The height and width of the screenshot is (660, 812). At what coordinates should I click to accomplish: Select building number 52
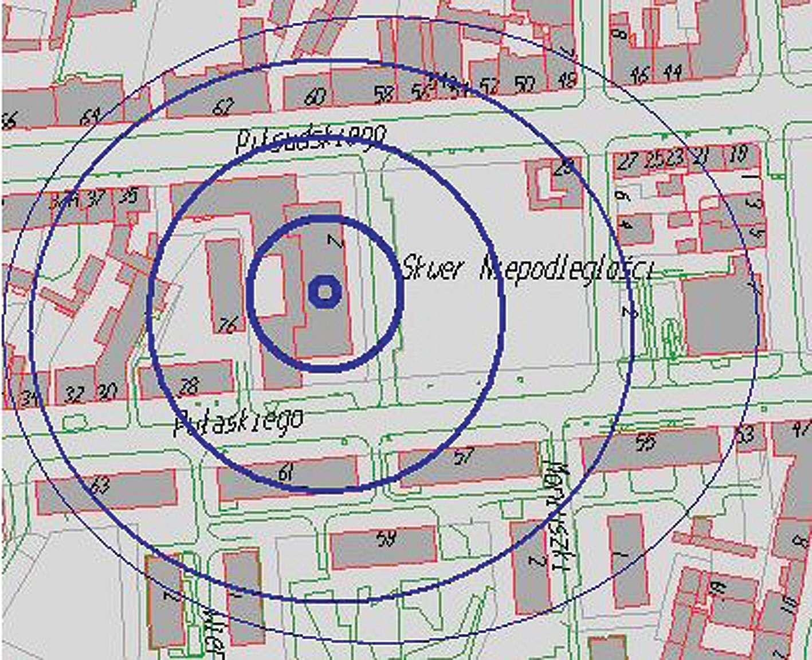(489, 86)
